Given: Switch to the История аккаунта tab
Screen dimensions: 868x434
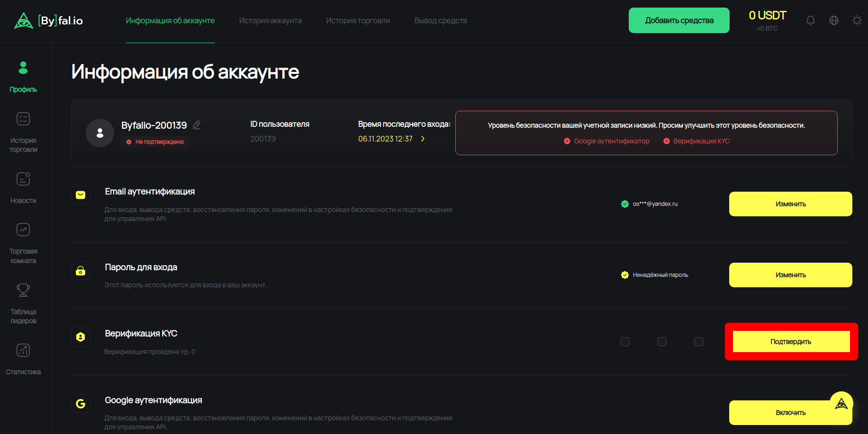Looking at the screenshot, I should (270, 21).
